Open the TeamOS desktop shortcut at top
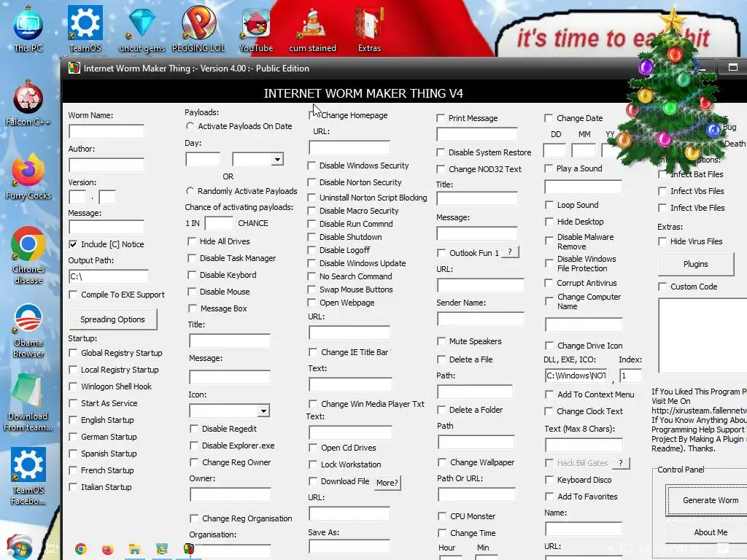Image resolution: width=747 pixels, height=560 pixels. [x=85, y=28]
